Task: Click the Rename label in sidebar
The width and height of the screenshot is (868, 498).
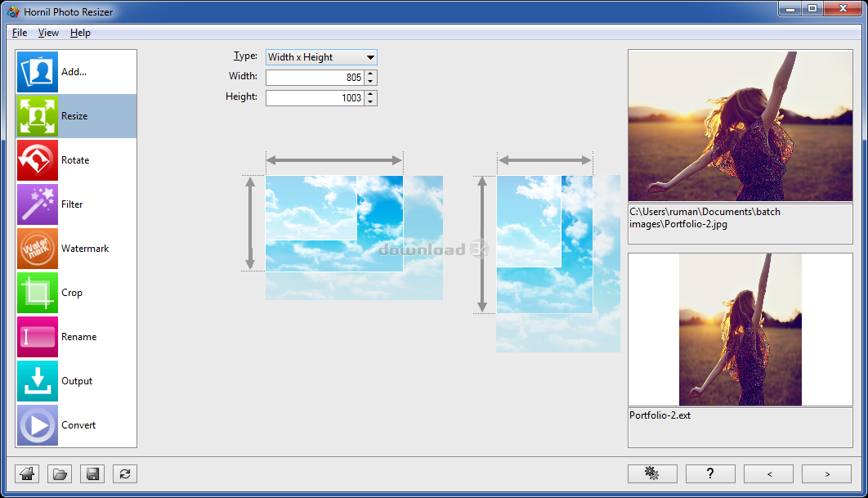Action: pyautogui.click(x=78, y=337)
